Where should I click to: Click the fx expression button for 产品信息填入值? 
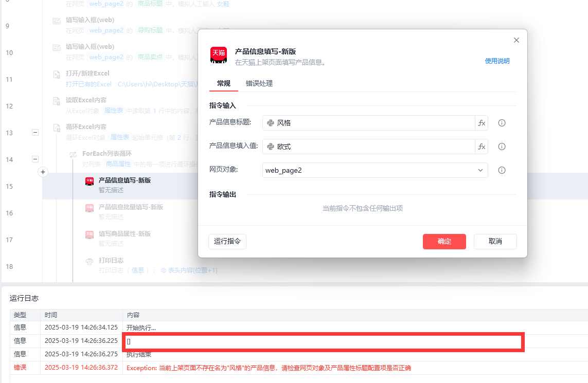(482, 147)
